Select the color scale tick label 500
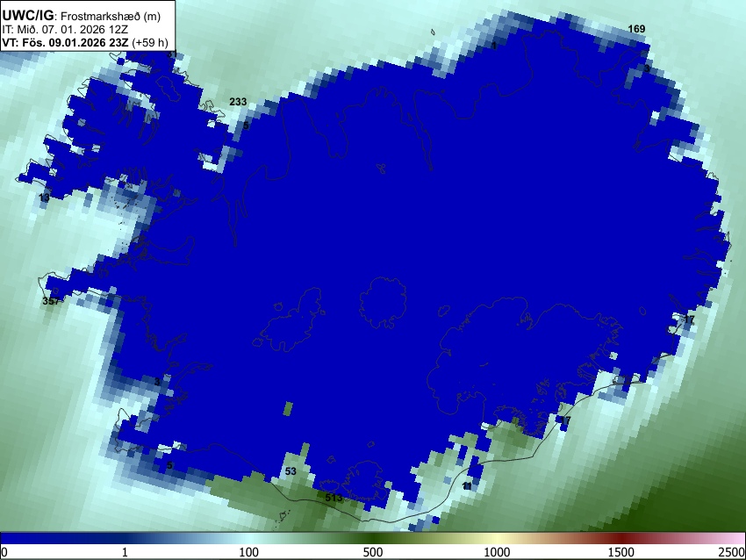The height and width of the screenshot is (560, 746). 372,552
